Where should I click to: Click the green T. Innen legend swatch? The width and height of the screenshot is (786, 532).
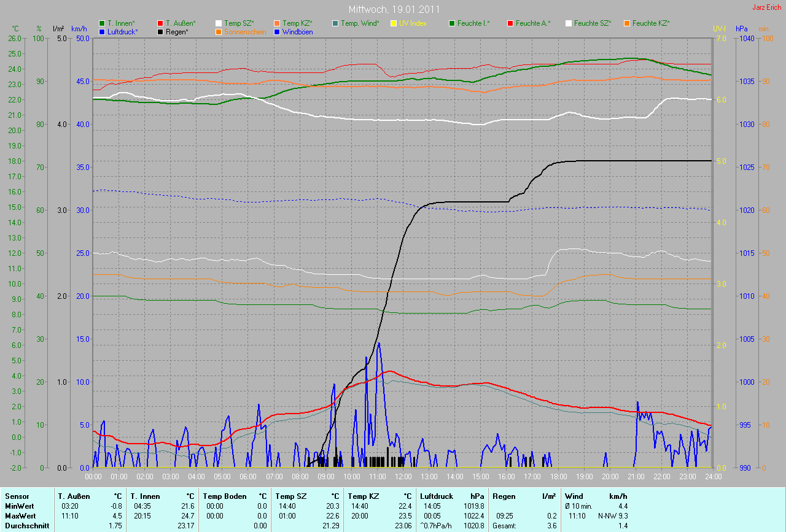pyautogui.click(x=102, y=23)
